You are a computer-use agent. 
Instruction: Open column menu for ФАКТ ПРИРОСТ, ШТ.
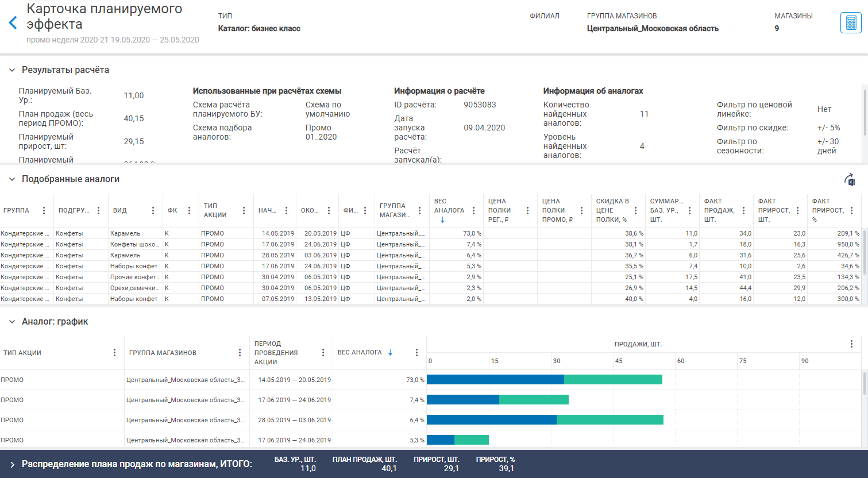click(x=798, y=211)
